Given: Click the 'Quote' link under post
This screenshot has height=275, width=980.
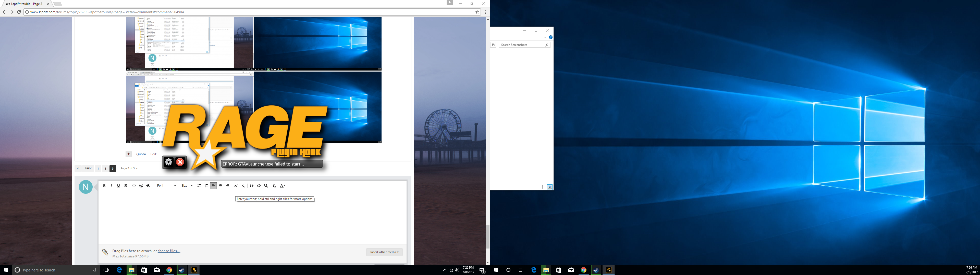Looking at the screenshot, I should (x=141, y=154).
